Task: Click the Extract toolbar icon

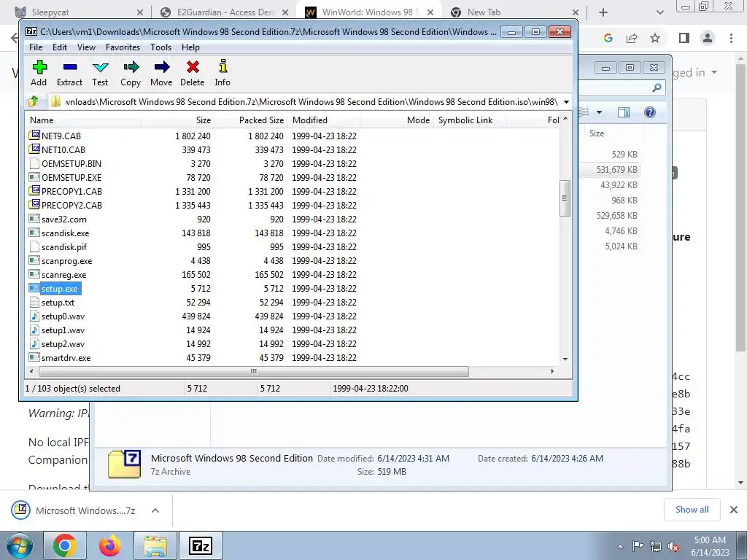Action: tap(70, 67)
